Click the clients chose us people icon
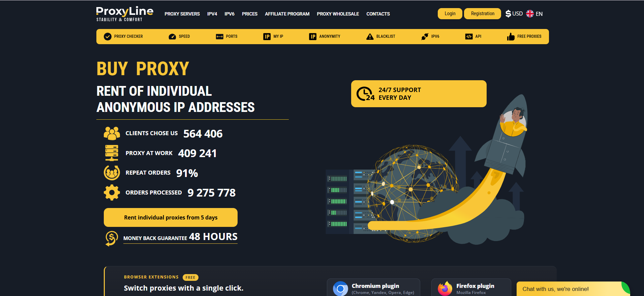Viewport: 644px width, 296px height. pyautogui.click(x=112, y=134)
